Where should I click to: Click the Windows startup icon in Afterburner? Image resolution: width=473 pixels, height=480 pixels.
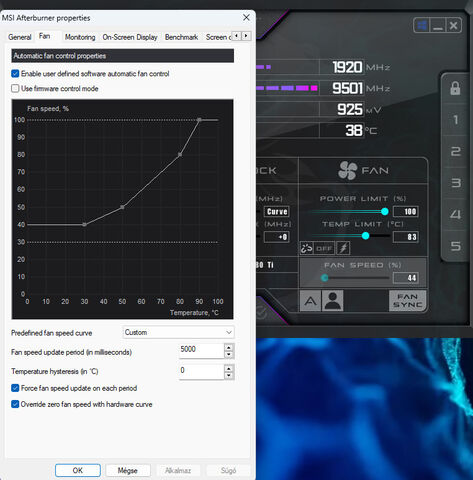click(x=422, y=25)
